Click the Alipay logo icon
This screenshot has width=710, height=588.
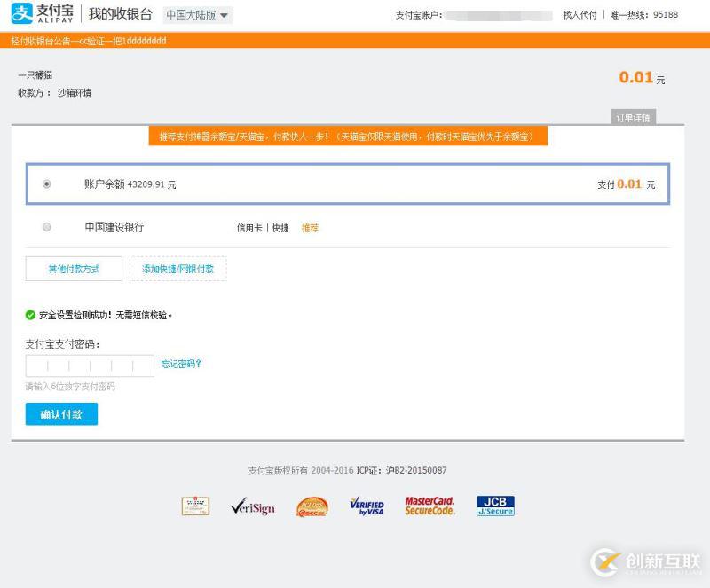pos(21,13)
